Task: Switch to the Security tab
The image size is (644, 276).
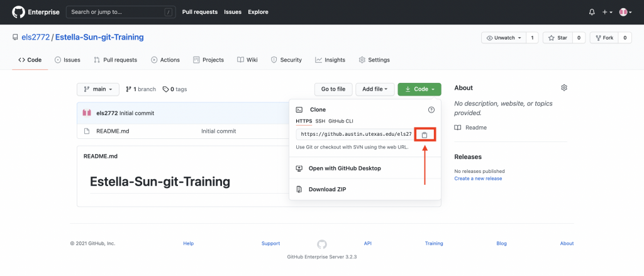Action: [x=286, y=60]
